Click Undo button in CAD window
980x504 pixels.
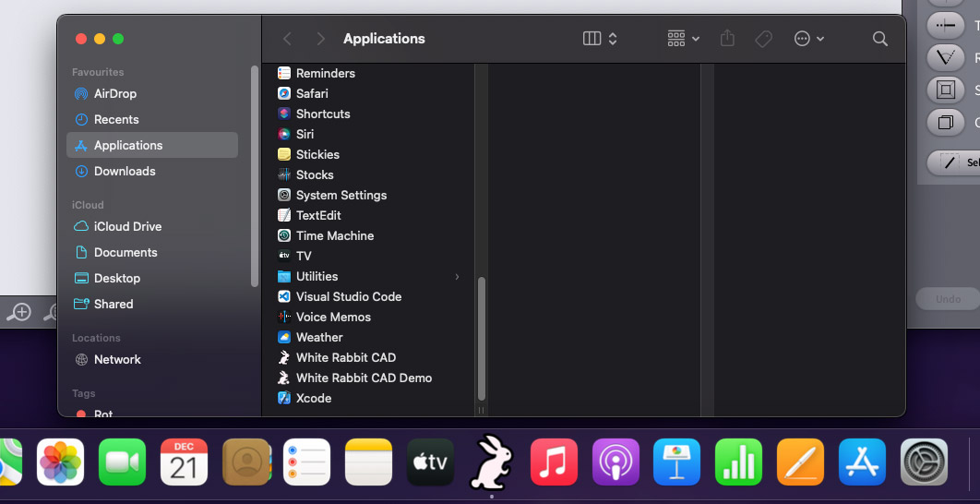point(948,299)
